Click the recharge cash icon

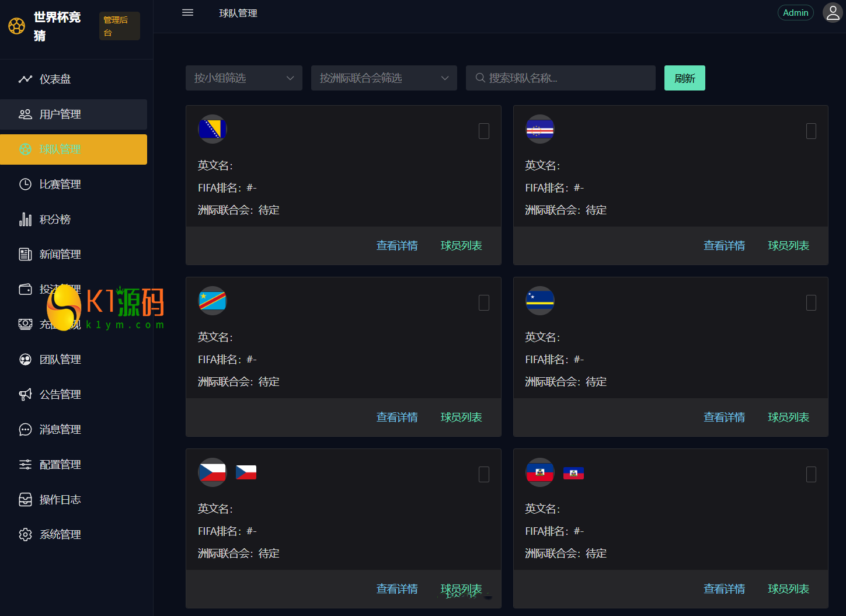(25, 325)
